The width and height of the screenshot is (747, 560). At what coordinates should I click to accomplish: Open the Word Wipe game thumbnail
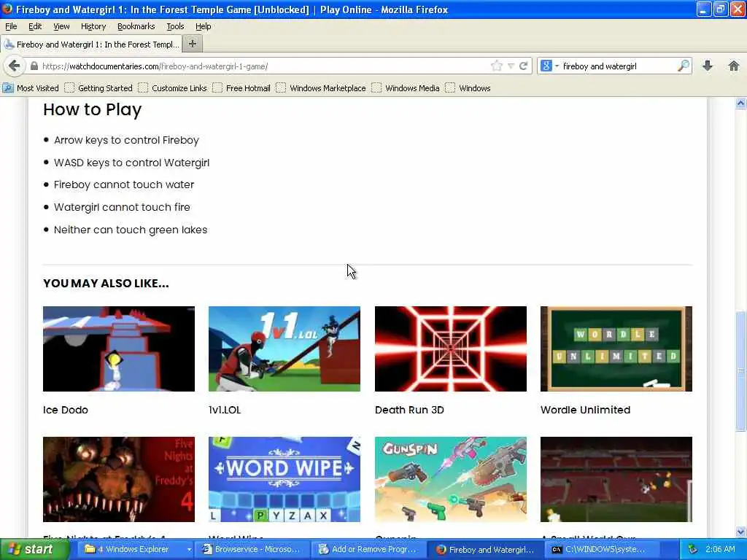(285, 479)
